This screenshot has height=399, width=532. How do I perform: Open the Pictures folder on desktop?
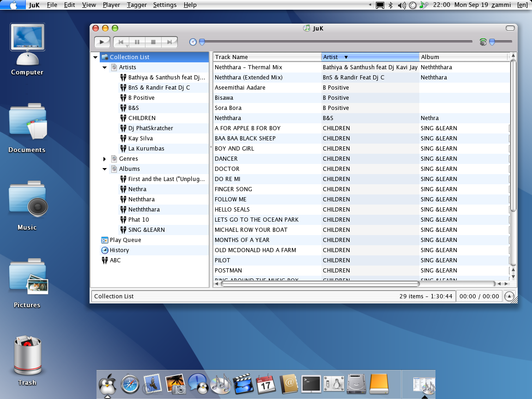pos(27,283)
